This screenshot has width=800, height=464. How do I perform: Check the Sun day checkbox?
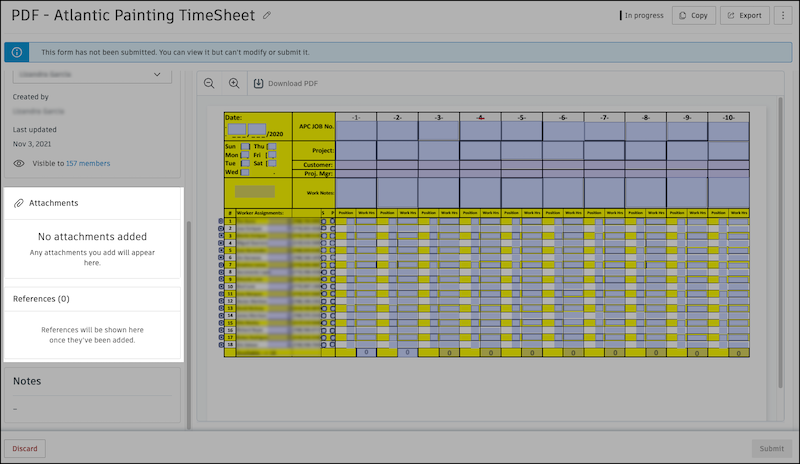(x=245, y=146)
